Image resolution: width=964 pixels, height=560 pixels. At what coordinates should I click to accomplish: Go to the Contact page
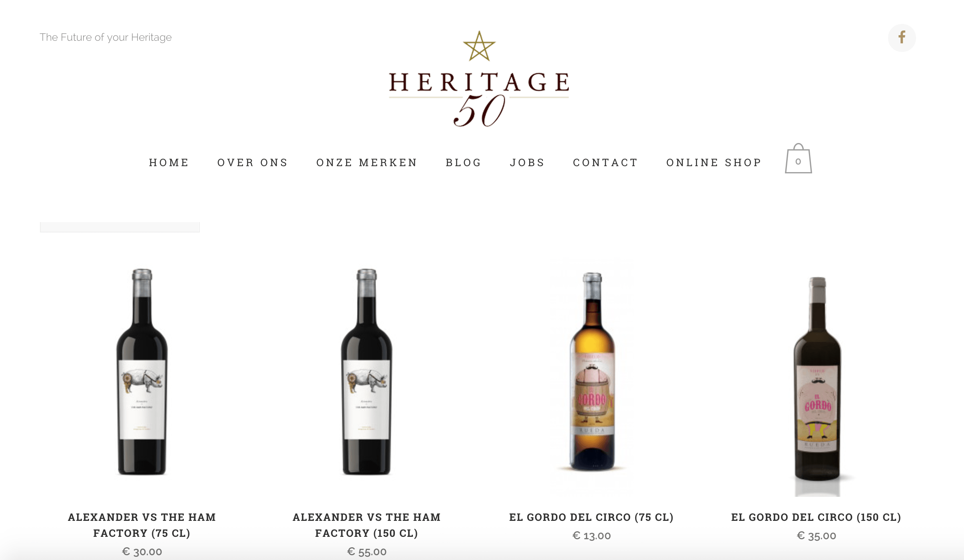(x=605, y=163)
